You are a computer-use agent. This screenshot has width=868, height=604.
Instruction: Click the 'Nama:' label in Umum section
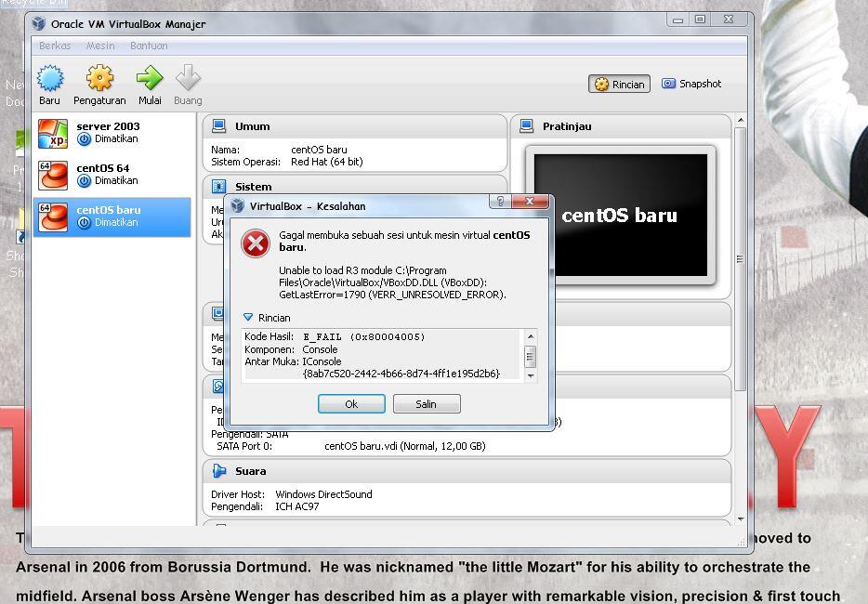click(225, 150)
